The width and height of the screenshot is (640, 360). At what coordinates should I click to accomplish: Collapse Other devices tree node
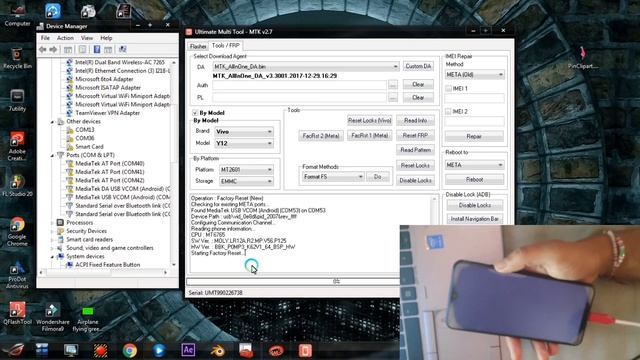tap(52, 122)
